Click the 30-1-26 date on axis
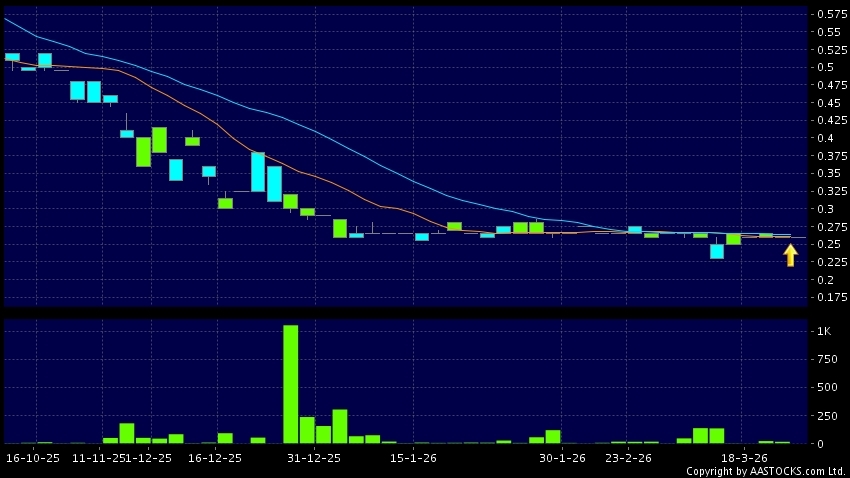The width and height of the screenshot is (850, 478). tap(562, 458)
